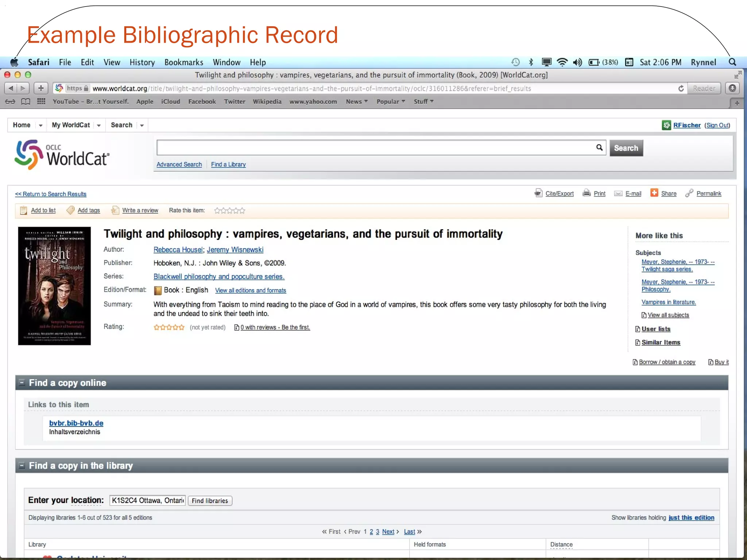Collapse Find a copy in the library section
747x560 pixels.
[x=22, y=466]
